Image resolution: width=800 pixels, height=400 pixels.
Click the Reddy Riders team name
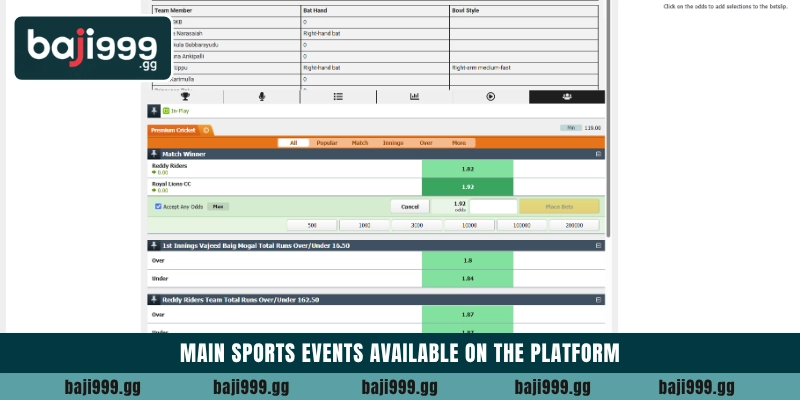(x=169, y=166)
